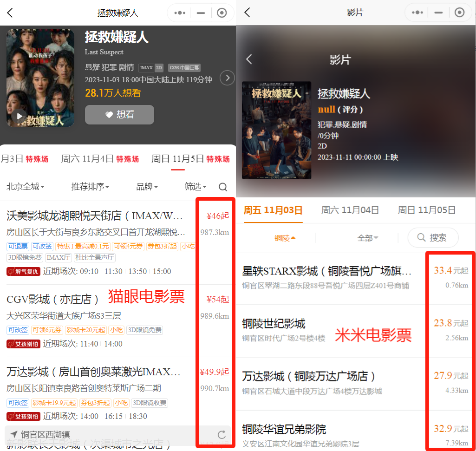Click the 小吃 tag under CGV影城

pos(116,330)
